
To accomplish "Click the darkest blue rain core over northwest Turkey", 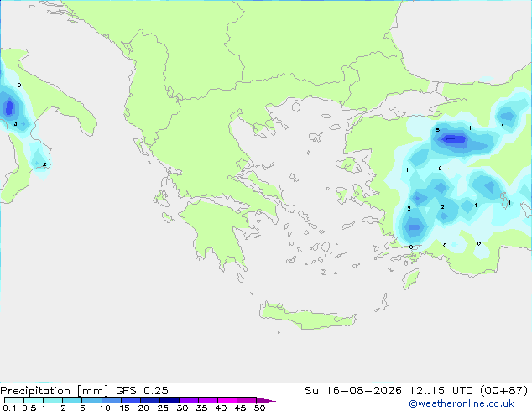I will [x=454, y=139].
